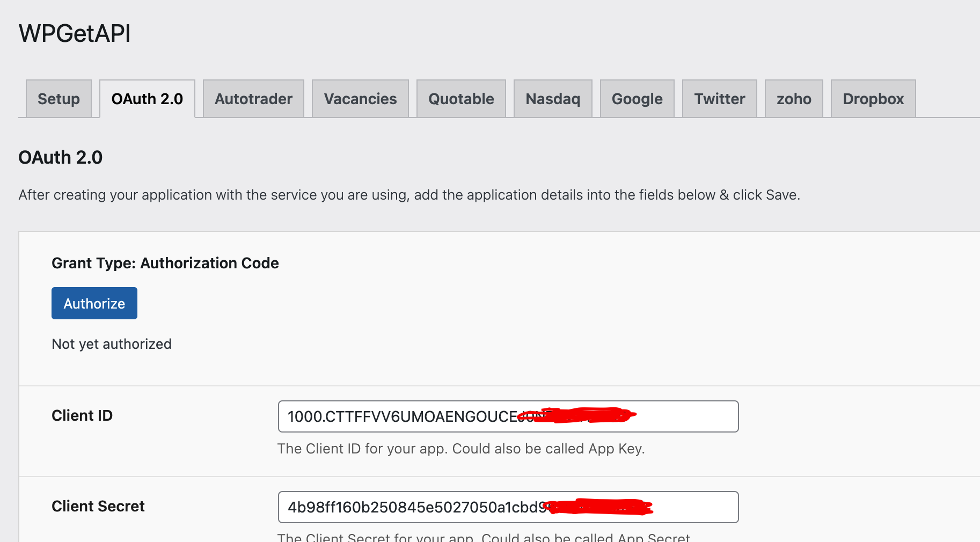The image size is (980, 542).
Task: Switch to the Quotable tab
Action: click(461, 99)
